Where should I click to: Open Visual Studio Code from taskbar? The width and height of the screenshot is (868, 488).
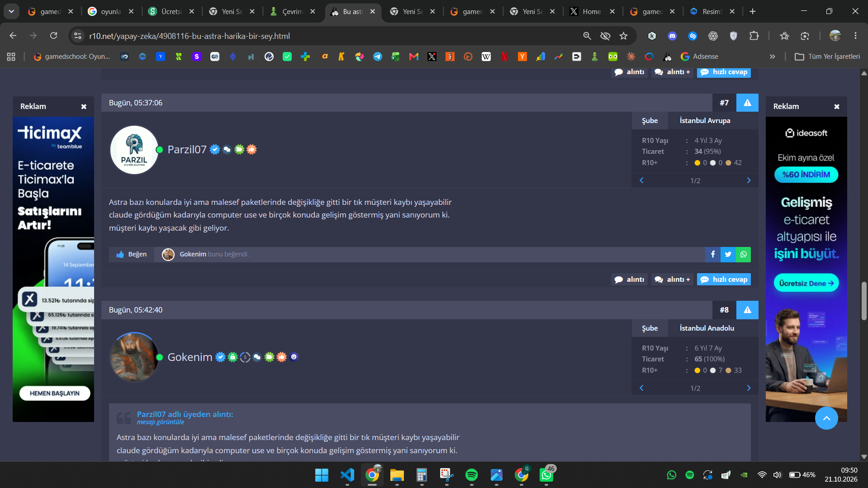pyautogui.click(x=347, y=475)
